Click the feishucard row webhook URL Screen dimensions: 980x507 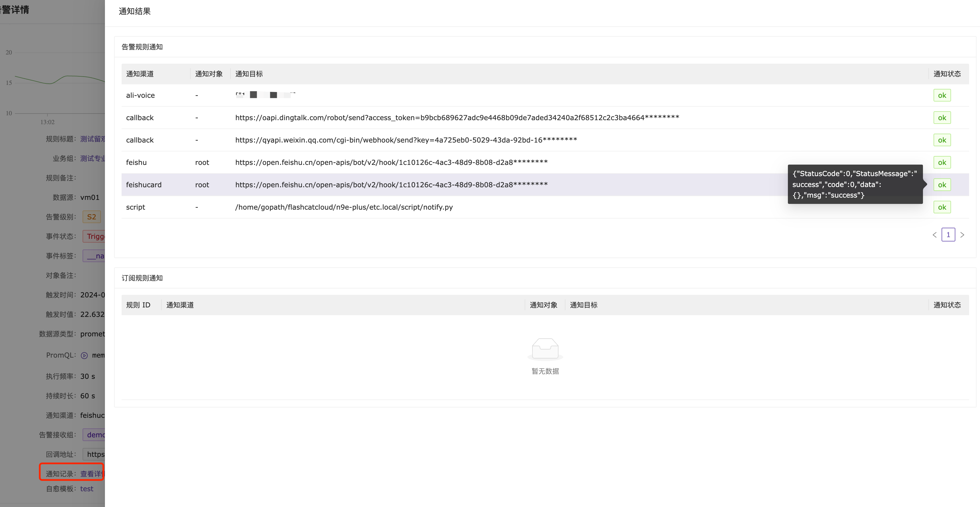tap(391, 185)
